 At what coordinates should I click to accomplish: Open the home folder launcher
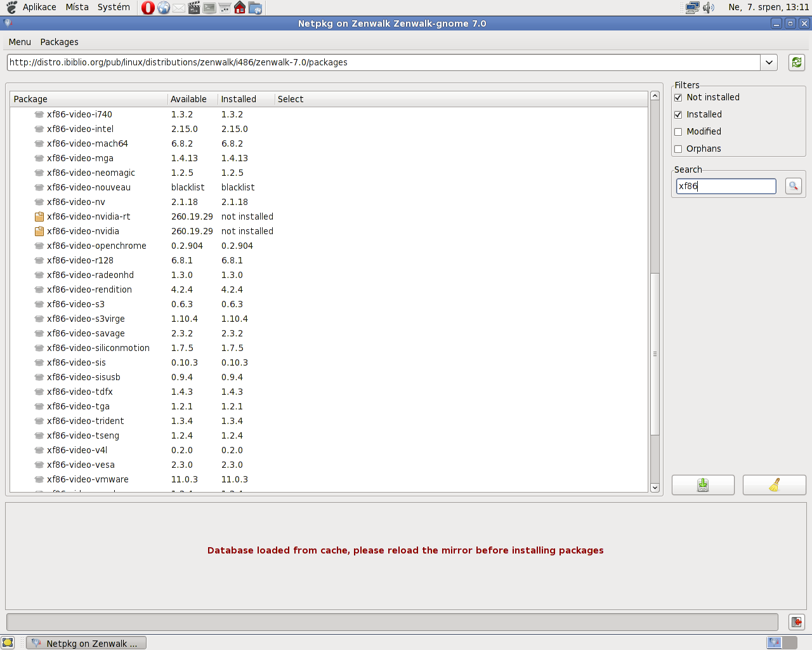coord(240,8)
